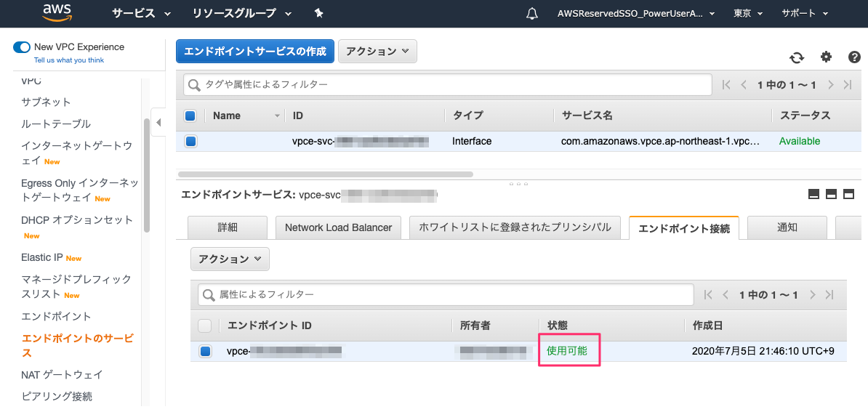Open the 東京 region selector
This screenshot has height=412, width=868.
pos(749,14)
